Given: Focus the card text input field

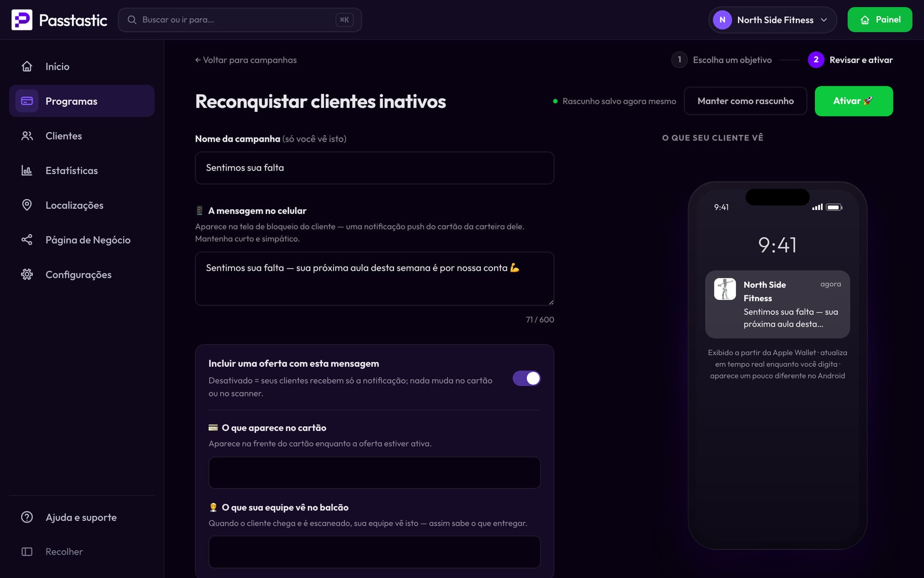Looking at the screenshot, I should coord(374,472).
